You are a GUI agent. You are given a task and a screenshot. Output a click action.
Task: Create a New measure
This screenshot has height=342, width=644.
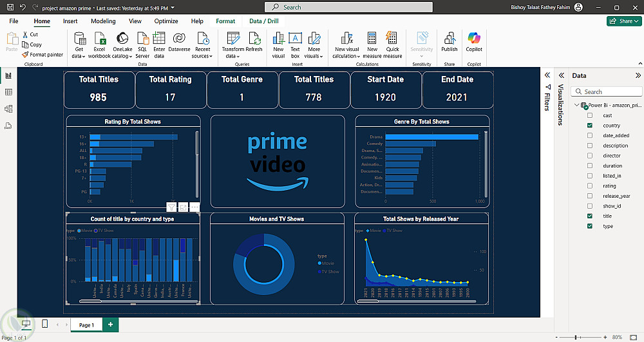pos(372,45)
